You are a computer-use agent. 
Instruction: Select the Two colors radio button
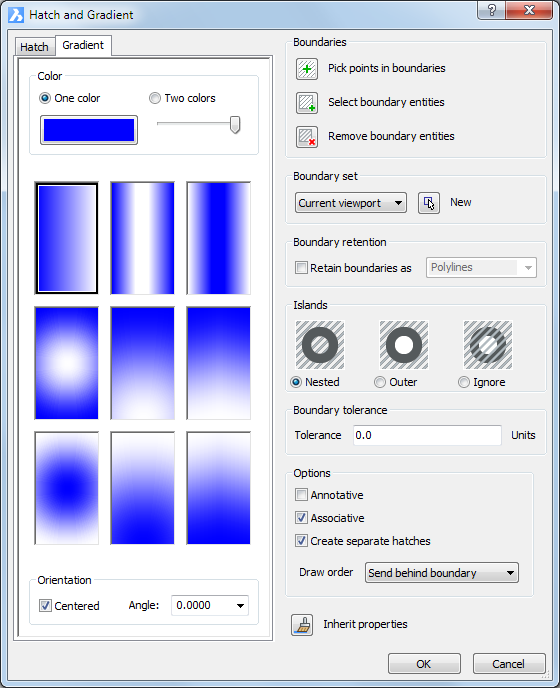154,98
